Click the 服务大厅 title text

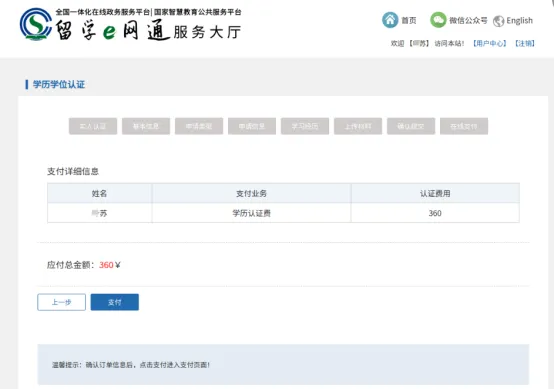(x=207, y=32)
